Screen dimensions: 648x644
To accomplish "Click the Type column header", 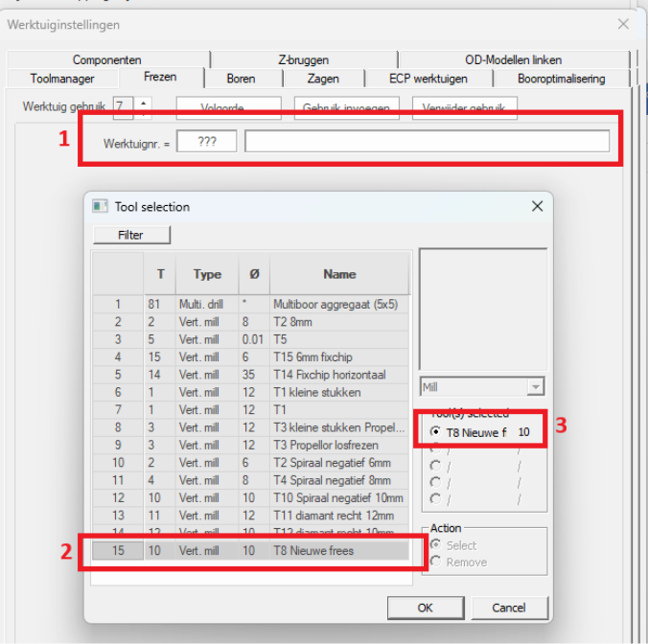I will coord(207,274).
